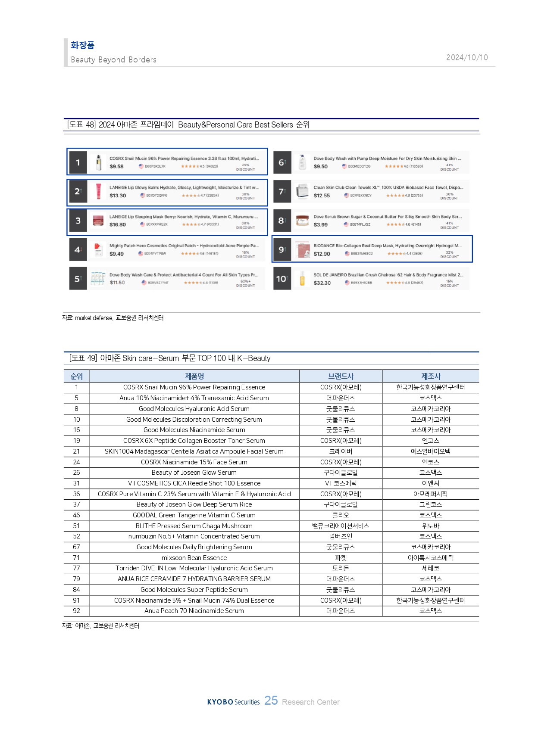Click the 'Beauty Beyond Borders' subtitle
Image resolution: width=535 pixels, height=756 pixels.
coord(113,60)
